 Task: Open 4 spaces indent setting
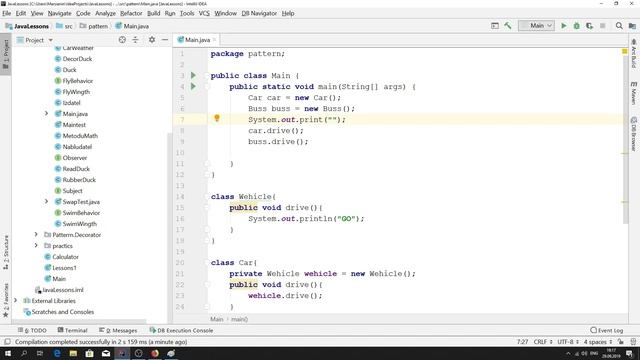tap(598, 342)
